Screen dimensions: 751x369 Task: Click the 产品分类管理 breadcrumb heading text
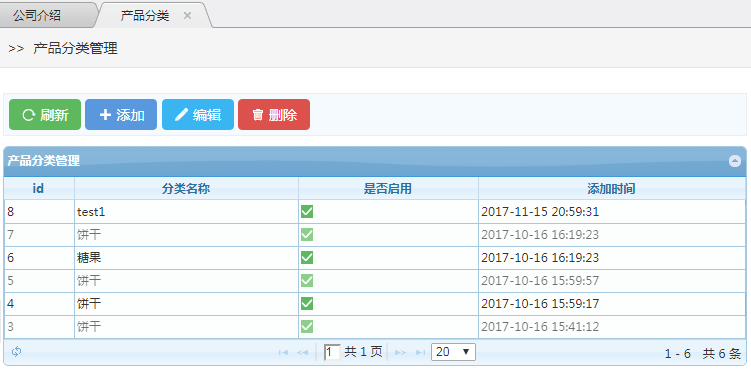click(x=75, y=48)
